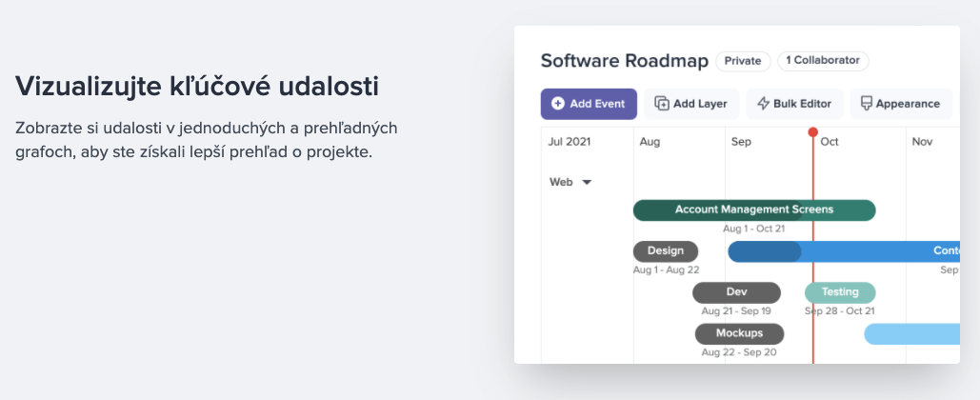Click the plus icon in Add Event

(558, 104)
